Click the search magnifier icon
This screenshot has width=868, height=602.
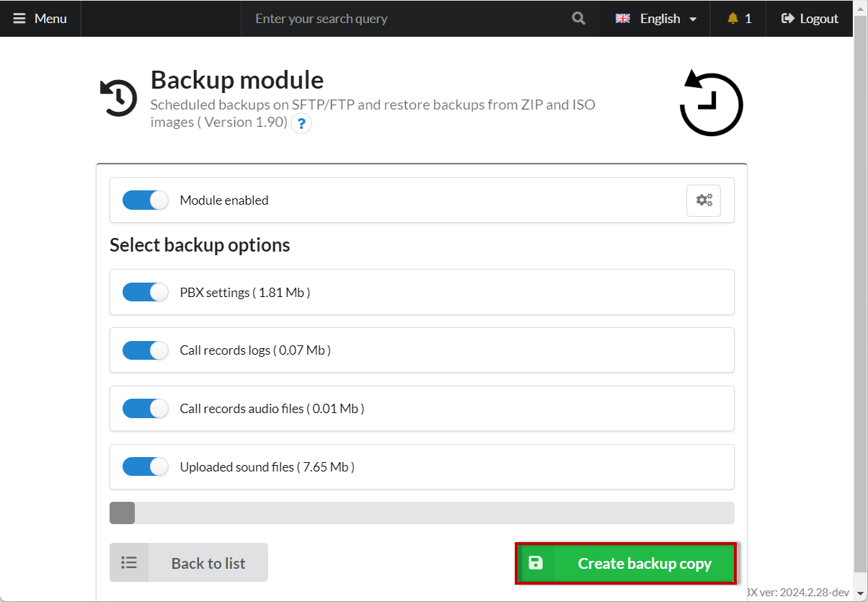578,19
